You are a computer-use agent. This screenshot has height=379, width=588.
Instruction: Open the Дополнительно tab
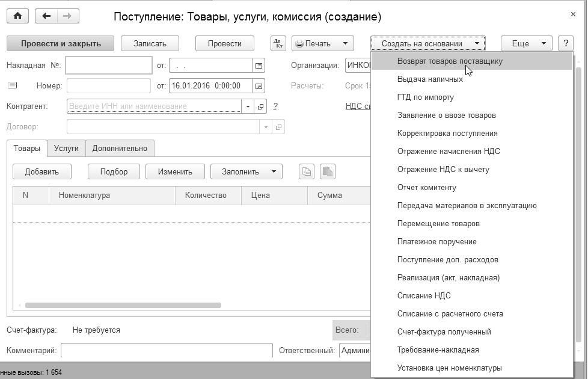(120, 148)
